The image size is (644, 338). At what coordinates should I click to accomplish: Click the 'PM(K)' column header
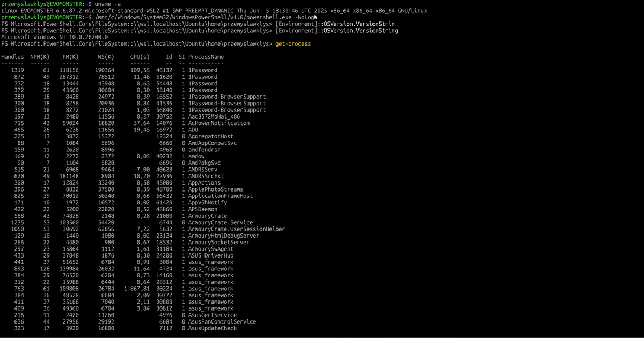[70, 57]
